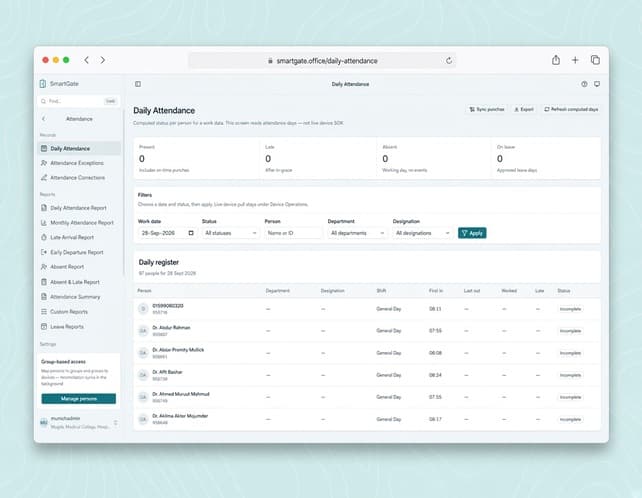Go back with the Attendance back chevron
This screenshot has height=498, width=642.
pos(44,119)
